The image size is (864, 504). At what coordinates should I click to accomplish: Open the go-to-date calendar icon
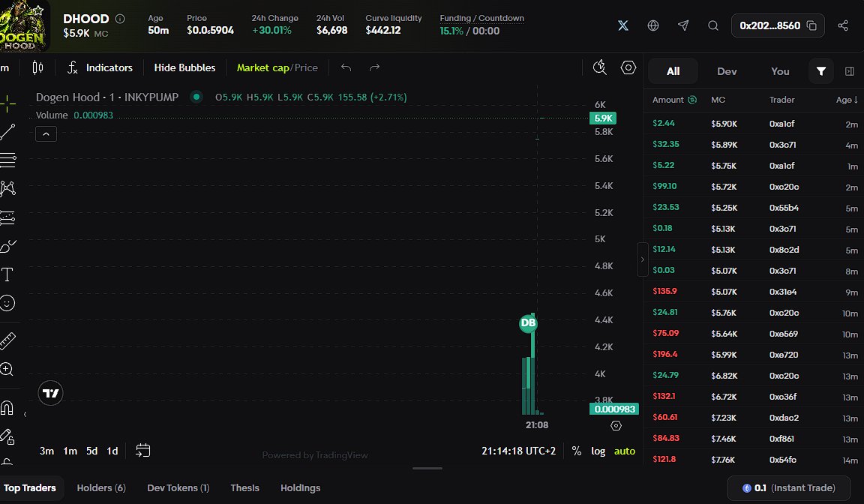pos(142,451)
